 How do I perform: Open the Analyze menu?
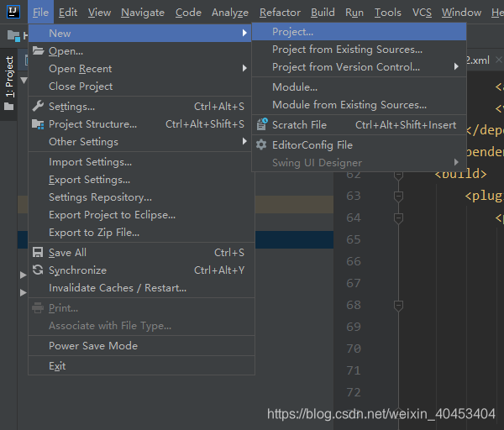[x=230, y=13]
